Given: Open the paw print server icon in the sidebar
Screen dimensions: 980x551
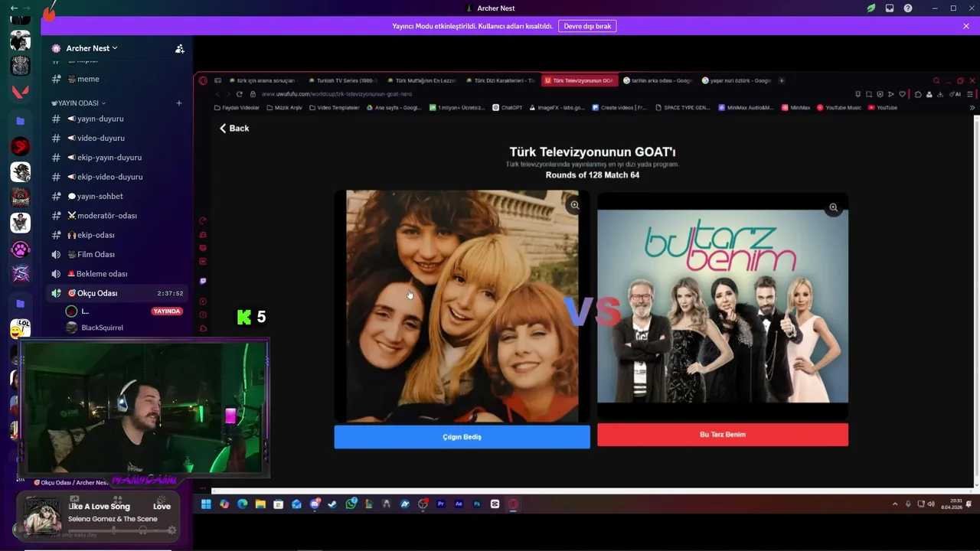Looking at the screenshot, I should click(21, 248).
